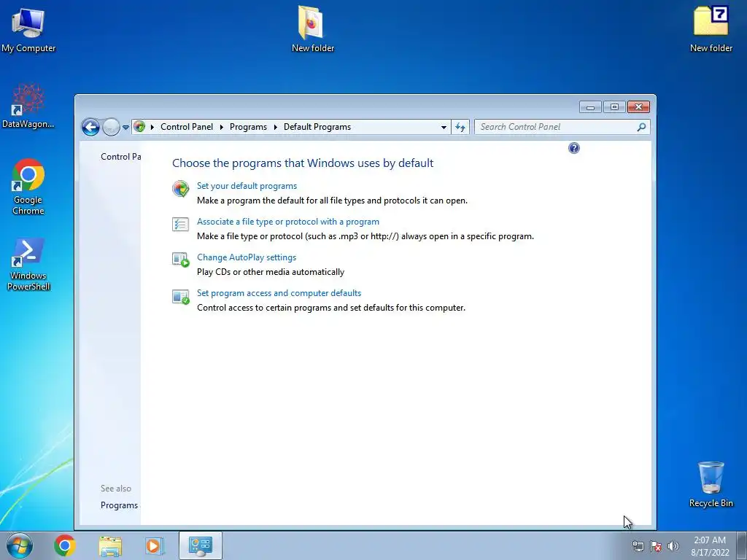Click the taskbar clock showing 2:07 AM
Viewport: 747px width, 560px height.
tap(710, 546)
